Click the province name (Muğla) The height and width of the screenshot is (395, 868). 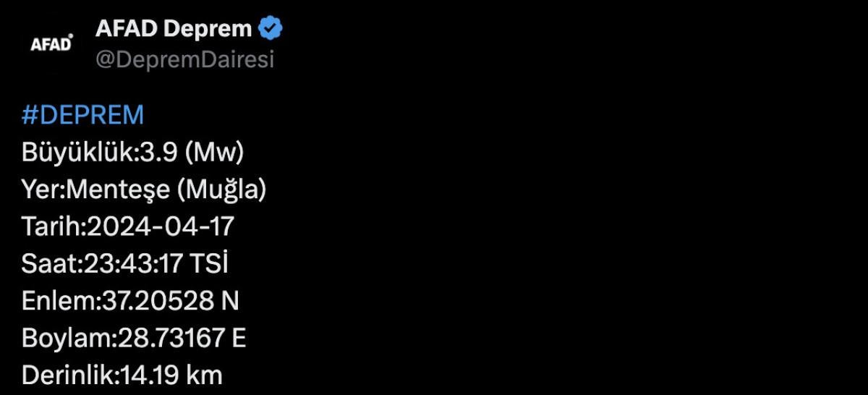[221, 190]
